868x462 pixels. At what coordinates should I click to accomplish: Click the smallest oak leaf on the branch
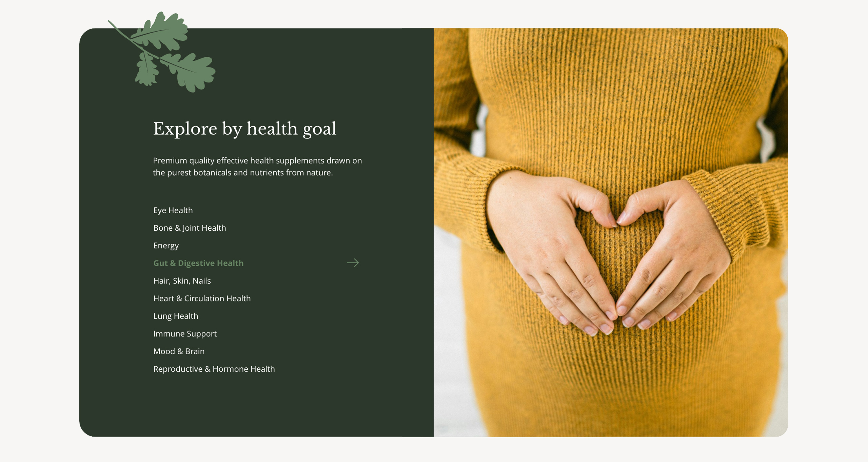(146, 70)
